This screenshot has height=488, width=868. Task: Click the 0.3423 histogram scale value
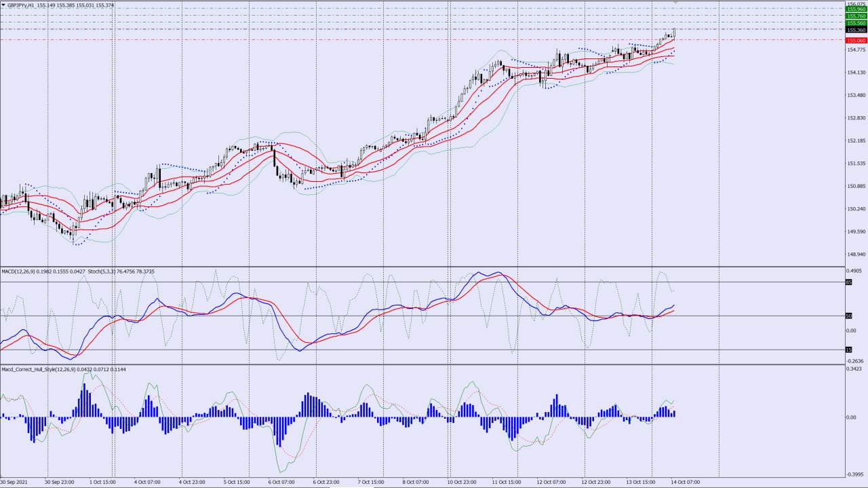[x=854, y=369]
